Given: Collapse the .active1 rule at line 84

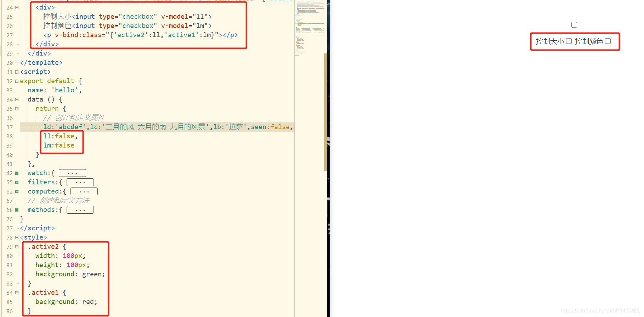Looking at the screenshot, I should (17, 293).
